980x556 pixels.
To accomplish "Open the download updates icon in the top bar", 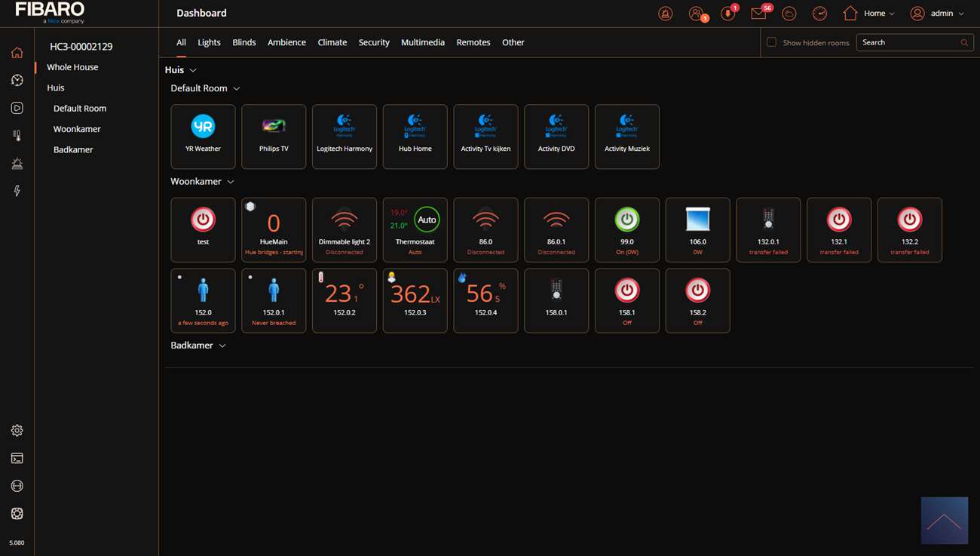I will click(x=728, y=13).
